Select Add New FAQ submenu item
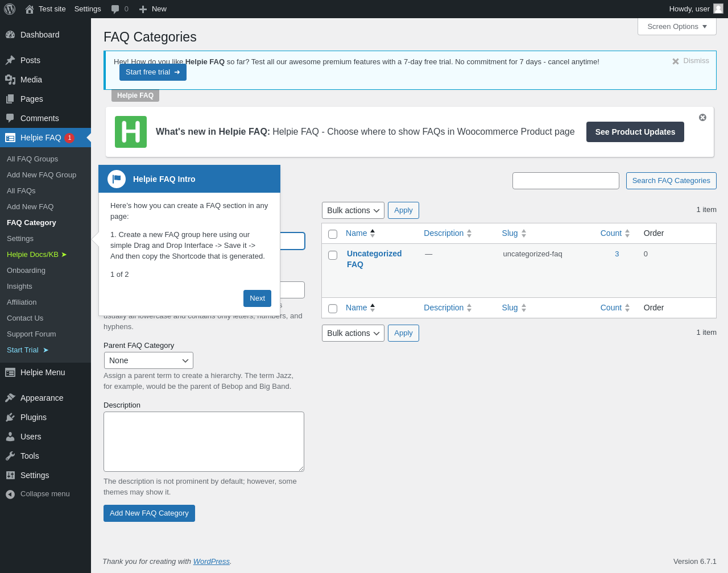728x573 pixels. 30,207
